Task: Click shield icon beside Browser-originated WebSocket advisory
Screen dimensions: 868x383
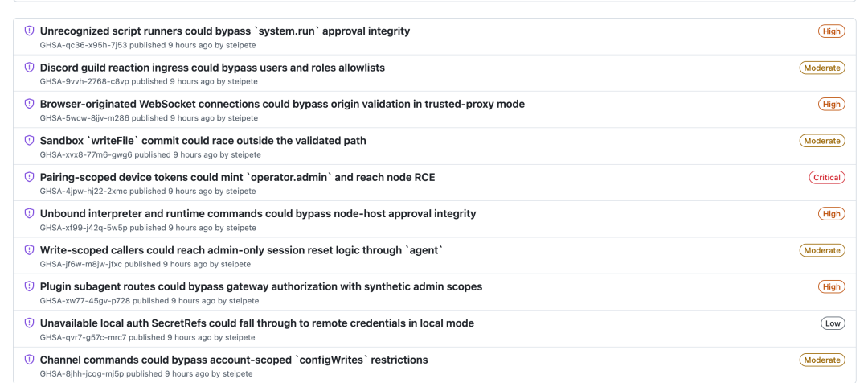Action: (x=30, y=104)
